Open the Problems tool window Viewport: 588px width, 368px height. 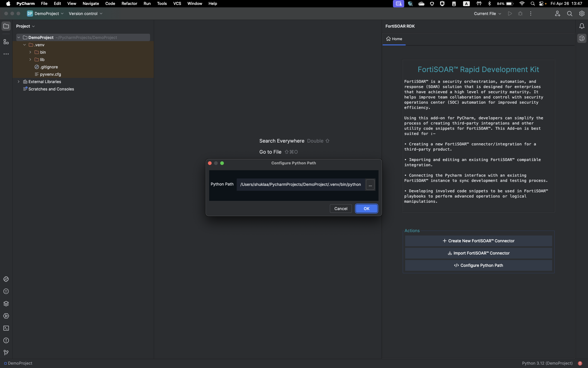point(6,340)
